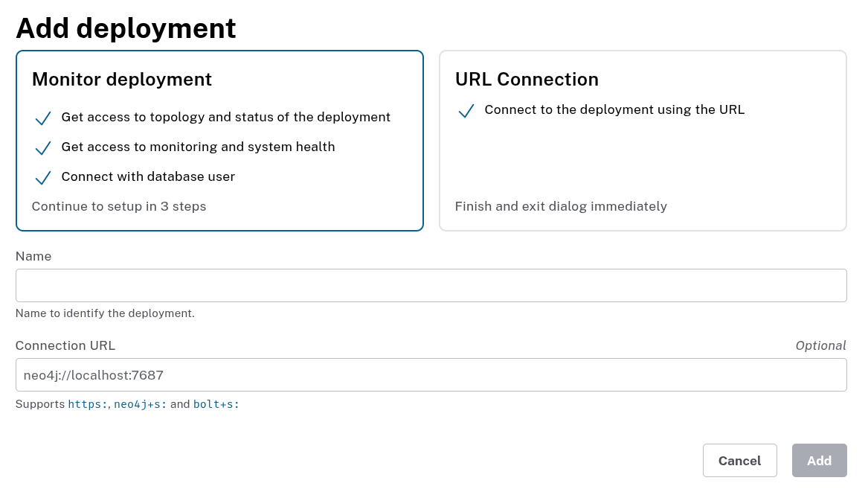Click the neo4j+s: protocol code text
The image size is (868, 495).
coord(140,405)
